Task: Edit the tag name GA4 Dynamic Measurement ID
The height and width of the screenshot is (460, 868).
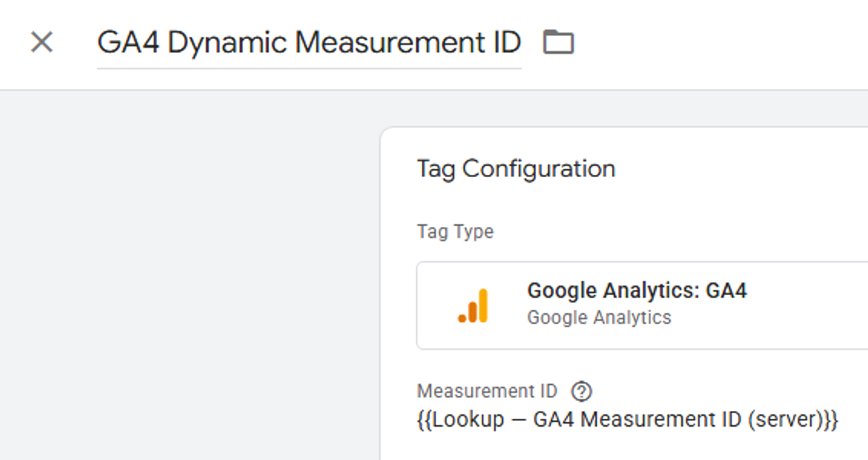Action: (x=309, y=43)
